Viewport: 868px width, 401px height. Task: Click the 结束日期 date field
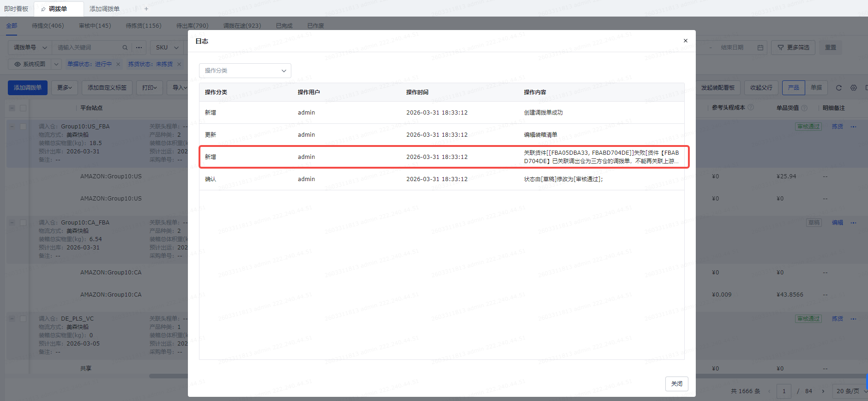[x=732, y=48]
